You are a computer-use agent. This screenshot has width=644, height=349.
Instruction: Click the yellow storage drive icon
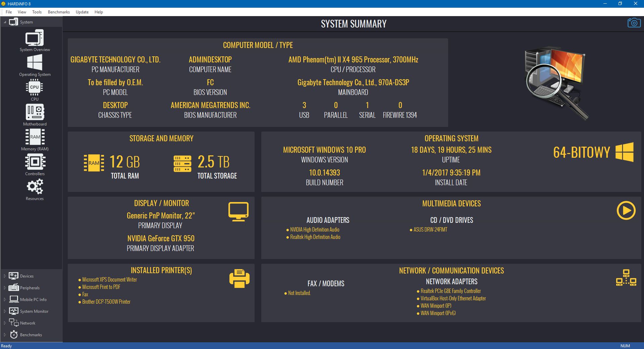point(182,163)
